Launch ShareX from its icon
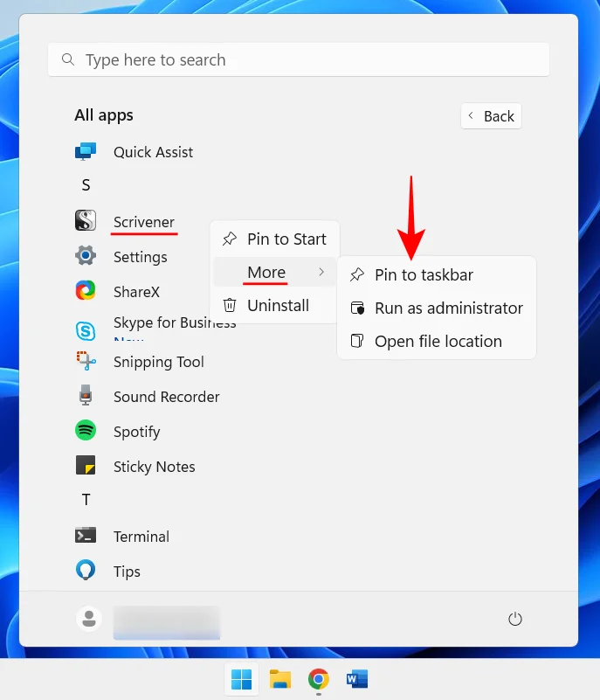600x700 pixels. click(86, 291)
